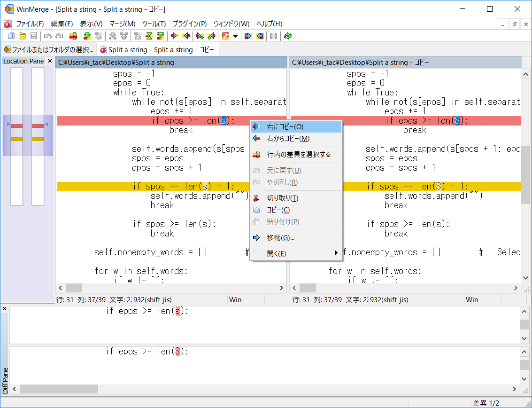Expand the Options toolbar dropdown arrow
Image resolution: width=532 pixels, height=408 pixels.
click(x=235, y=36)
